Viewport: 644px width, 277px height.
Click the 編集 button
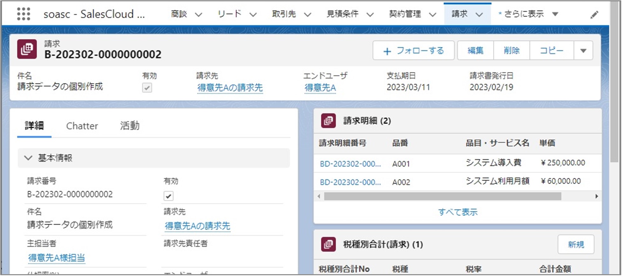[x=475, y=50]
